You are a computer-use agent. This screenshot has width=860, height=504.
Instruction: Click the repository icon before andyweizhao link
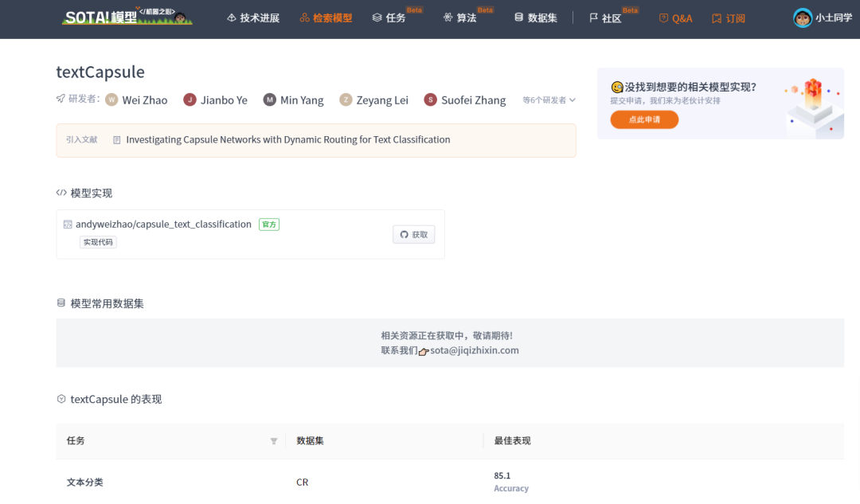67,224
